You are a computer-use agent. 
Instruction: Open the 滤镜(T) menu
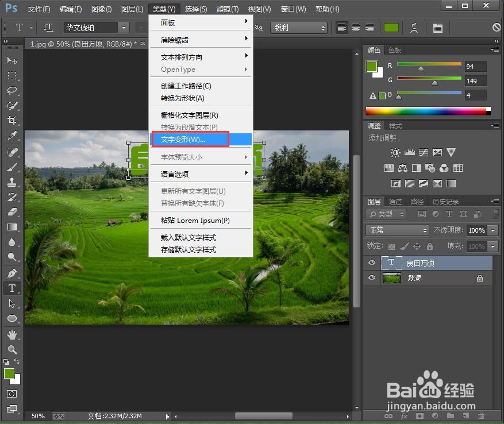click(227, 9)
